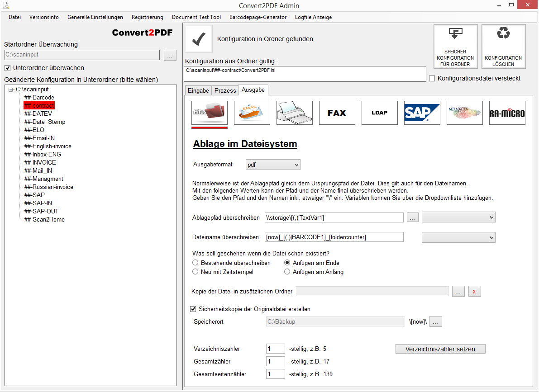Open Document Test Tool menu
Screen dimensions: 539x392
click(x=196, y=17)
